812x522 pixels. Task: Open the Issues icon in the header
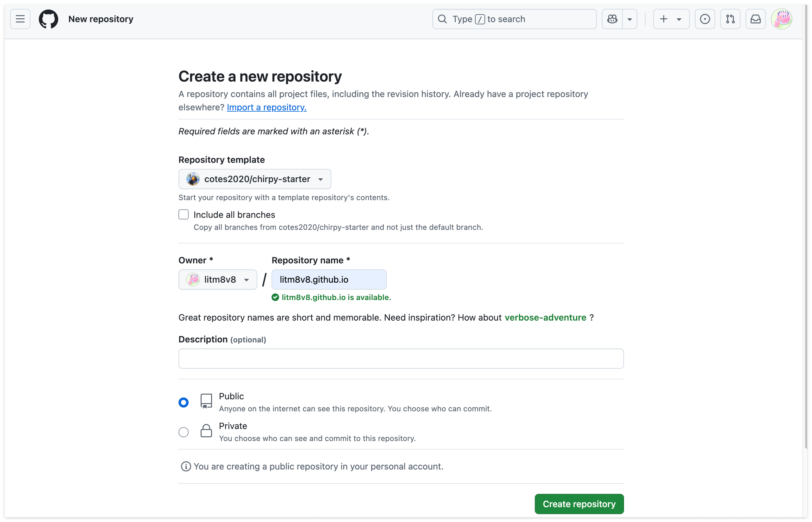(705, 19)
